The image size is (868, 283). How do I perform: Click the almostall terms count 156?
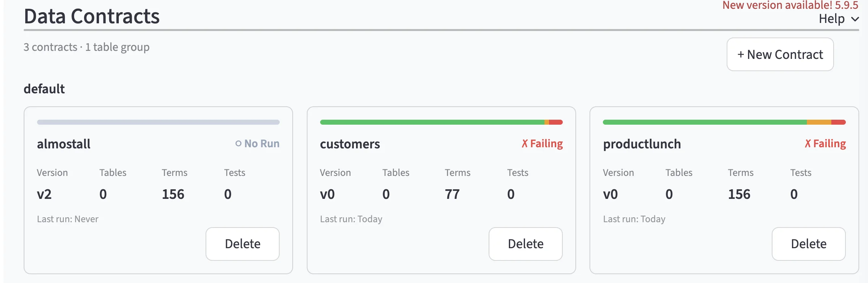click(173, 194)
